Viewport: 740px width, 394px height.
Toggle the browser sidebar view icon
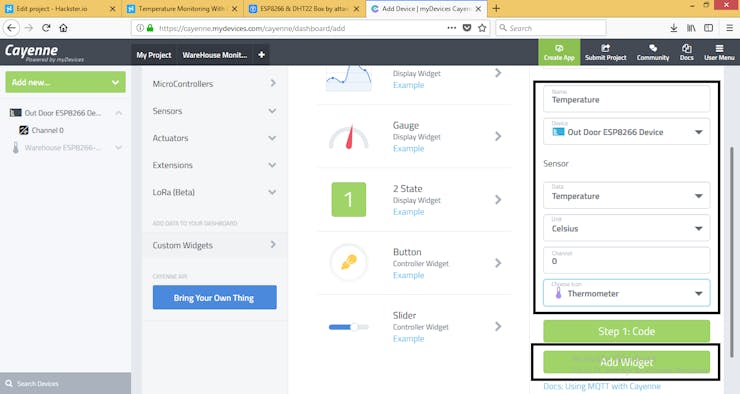(x=708, y=28)
